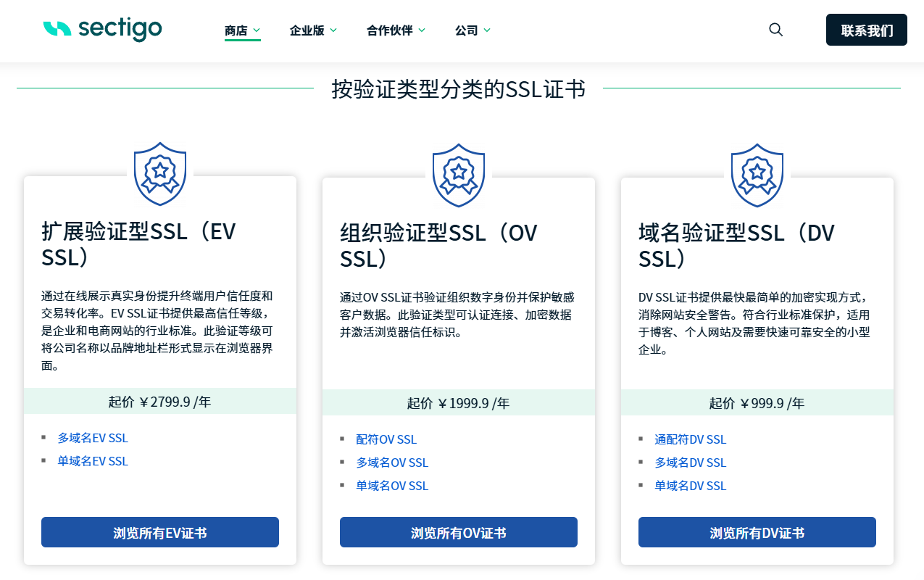The image size is (924, 580).
Task: Open the 配符OV SSL link
Action: pyautogui.click(x=386, y=439)
